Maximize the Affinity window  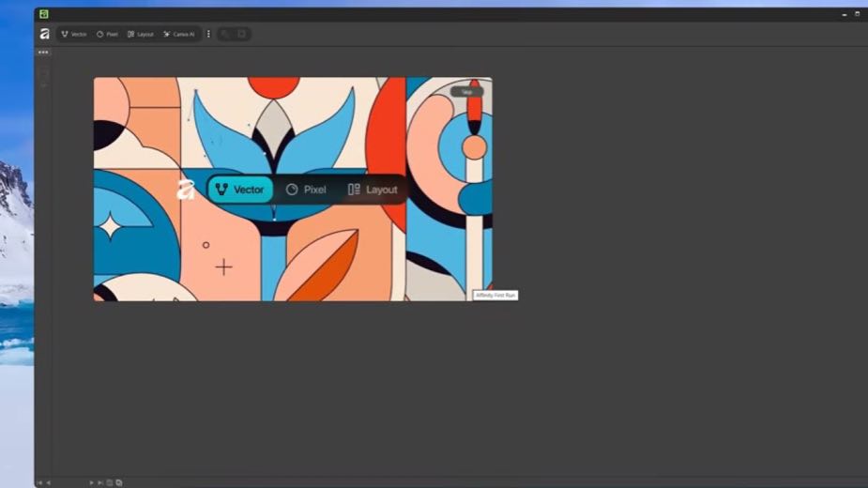pyautogui.click(x=857, y=14)
